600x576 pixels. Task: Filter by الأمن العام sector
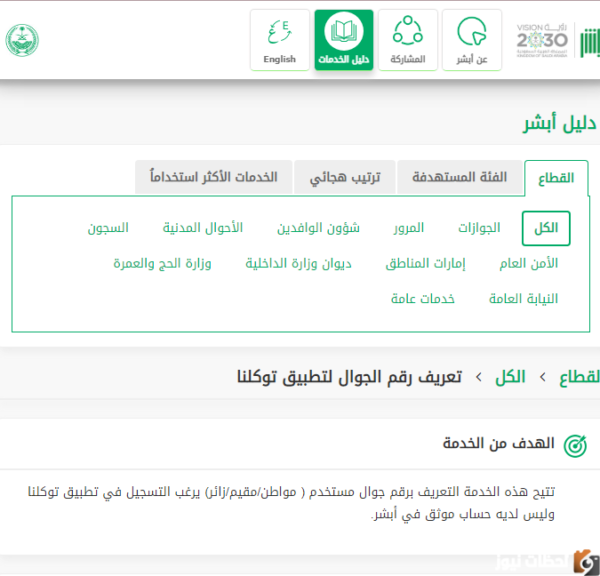pyautogui.click(x=528, y=264)
